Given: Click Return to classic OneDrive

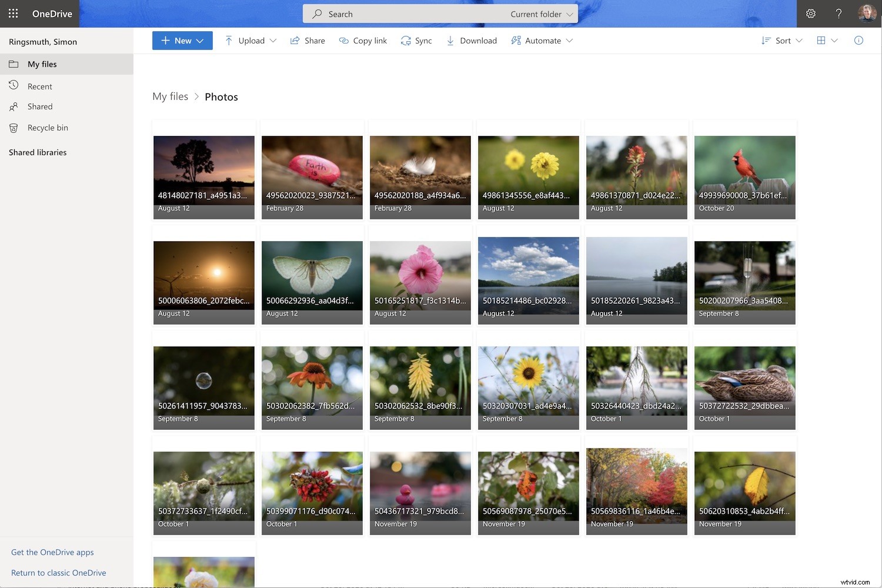Looking at the screenshot, I should (x=58, y=572).
